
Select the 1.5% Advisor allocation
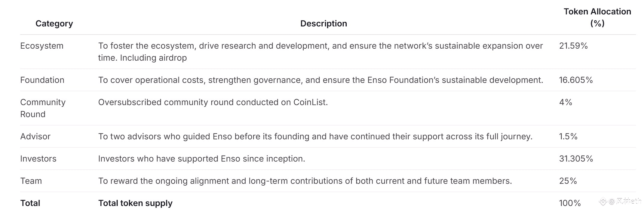(568, 136)
